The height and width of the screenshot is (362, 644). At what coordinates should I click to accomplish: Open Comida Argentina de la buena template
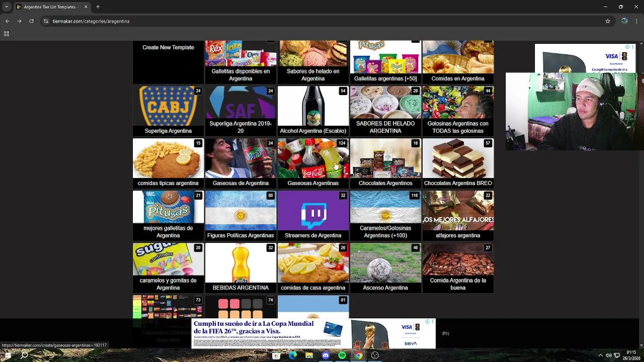pos(458,267)
